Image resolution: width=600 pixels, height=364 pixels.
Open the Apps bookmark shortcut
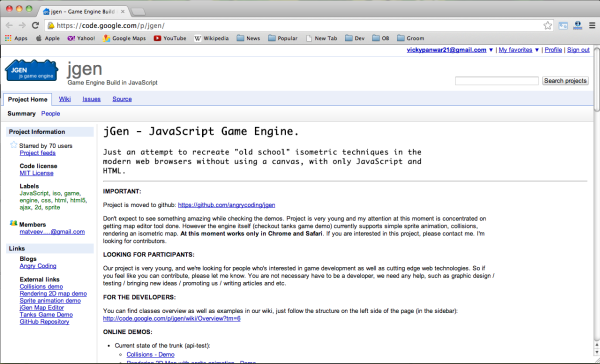tap(16, 38)
